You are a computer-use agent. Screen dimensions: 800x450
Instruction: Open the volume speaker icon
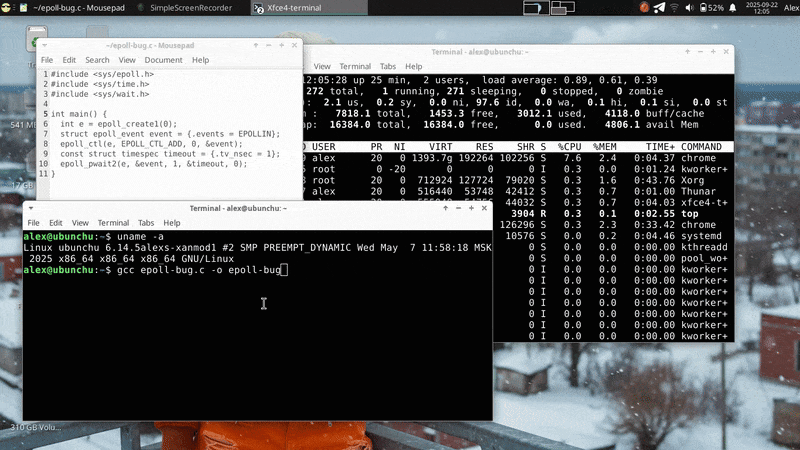click(689, 8)
